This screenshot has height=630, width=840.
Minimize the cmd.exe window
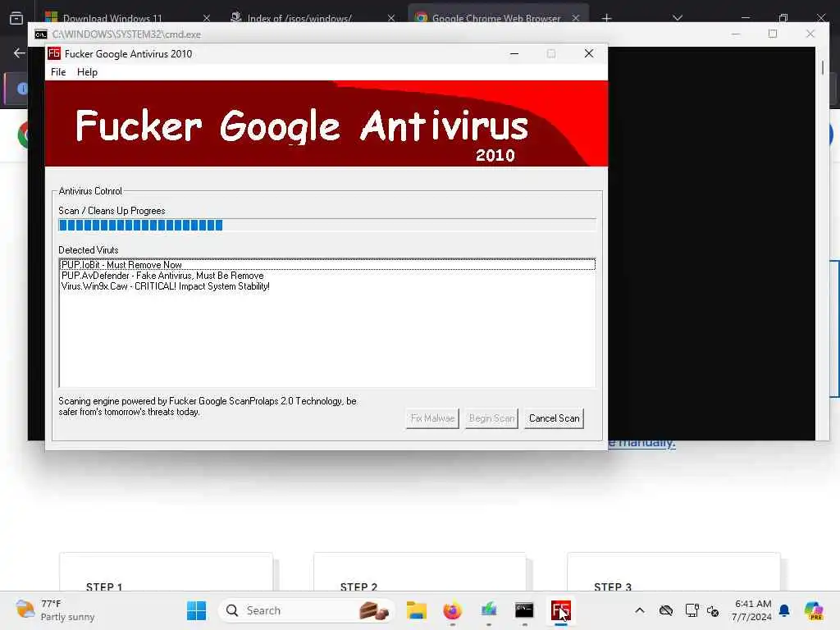tap(736, 34)
